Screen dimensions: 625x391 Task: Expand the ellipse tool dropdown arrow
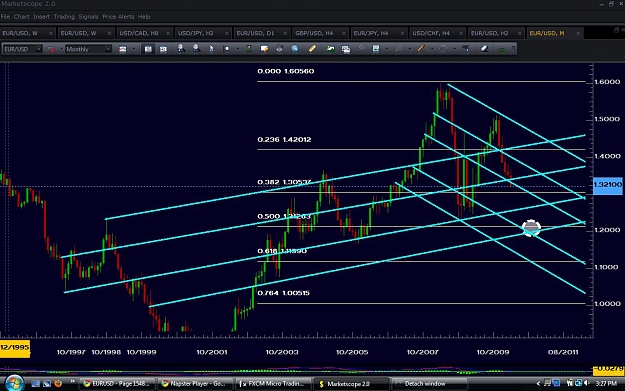point(454,49)
